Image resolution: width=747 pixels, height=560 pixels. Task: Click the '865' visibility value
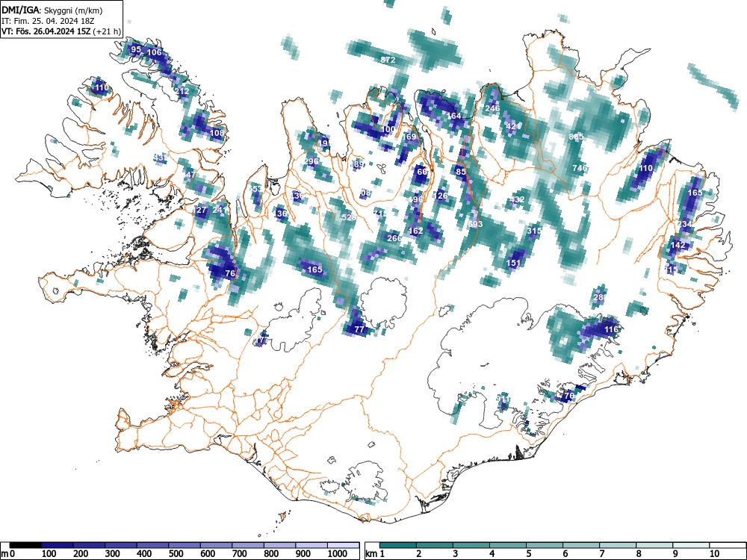pyautogui.click(x=576, y=137)
